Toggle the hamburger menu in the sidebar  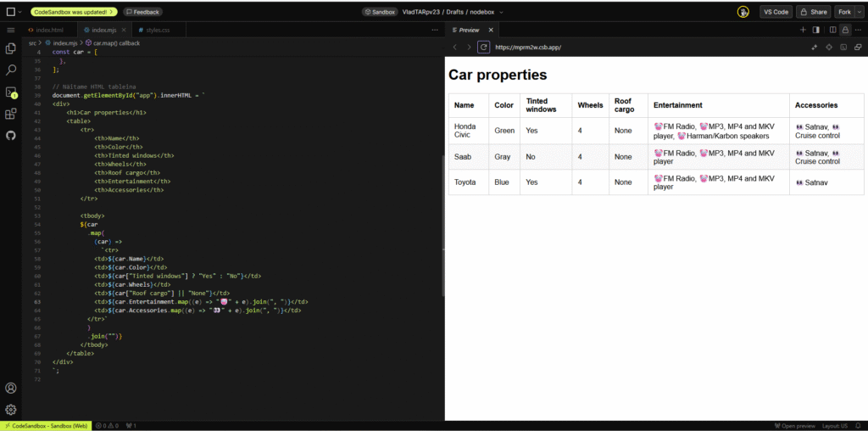[x=11, y=30]
